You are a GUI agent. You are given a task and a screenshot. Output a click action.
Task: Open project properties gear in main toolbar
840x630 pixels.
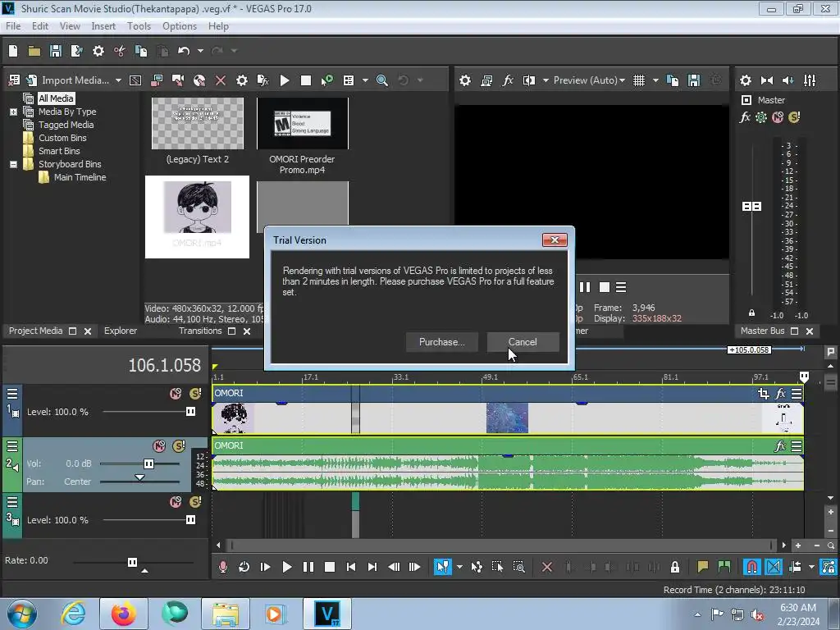click(98, 51)
